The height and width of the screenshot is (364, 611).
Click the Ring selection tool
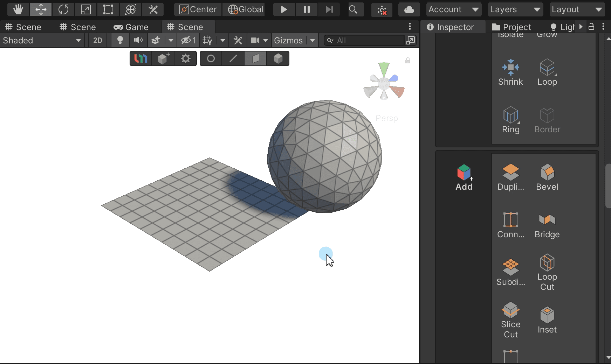[511, 120]
